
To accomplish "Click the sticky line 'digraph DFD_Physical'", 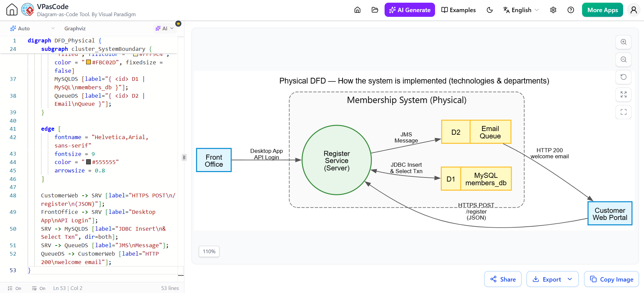I will click(x=64, y=40).
